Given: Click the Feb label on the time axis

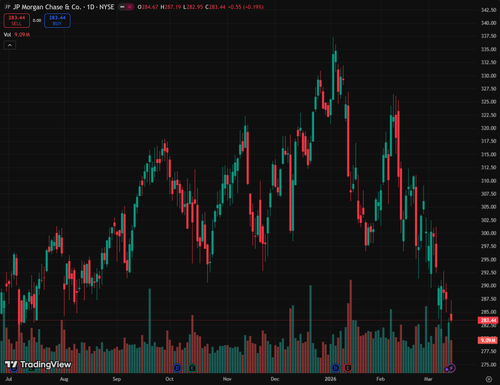Looking at the screenshot, I should (380, 379).
